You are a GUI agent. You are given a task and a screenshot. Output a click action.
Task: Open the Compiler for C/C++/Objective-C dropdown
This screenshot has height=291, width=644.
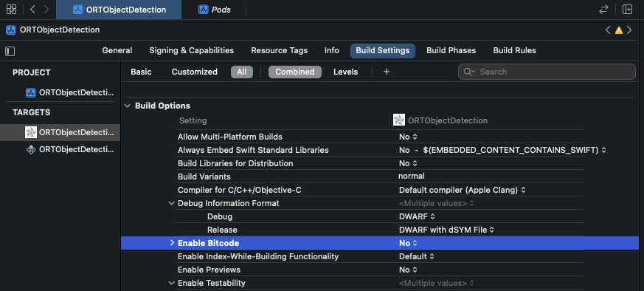tap(462, 190)
